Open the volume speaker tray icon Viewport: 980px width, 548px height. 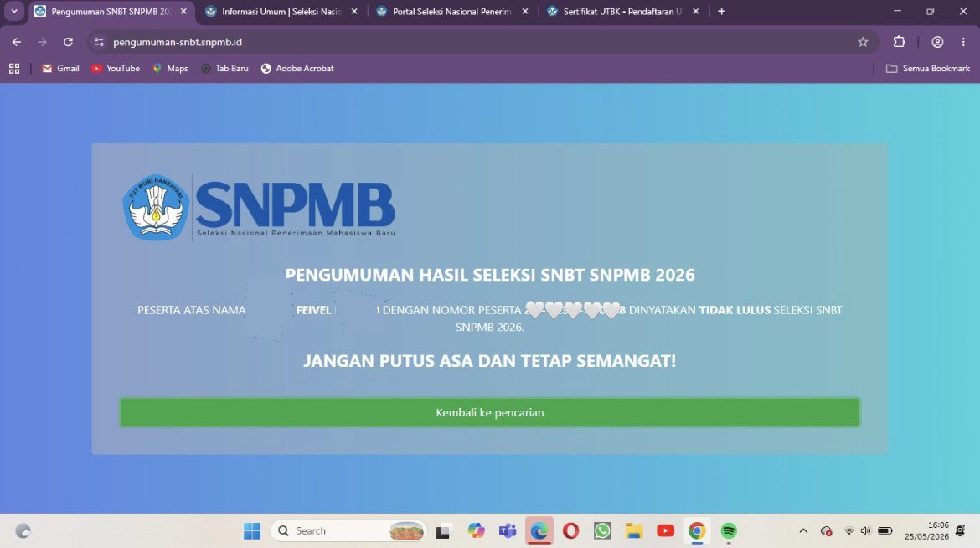[865, 531]
